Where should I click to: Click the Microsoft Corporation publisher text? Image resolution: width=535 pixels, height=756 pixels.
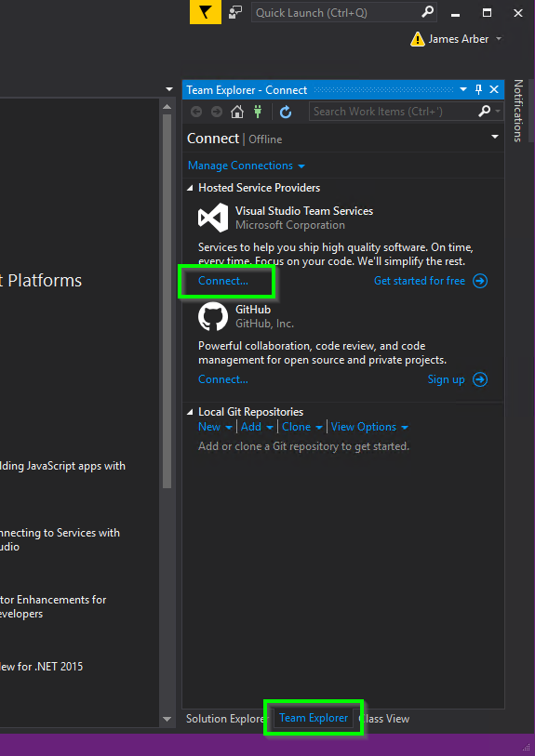coord(290,225)
